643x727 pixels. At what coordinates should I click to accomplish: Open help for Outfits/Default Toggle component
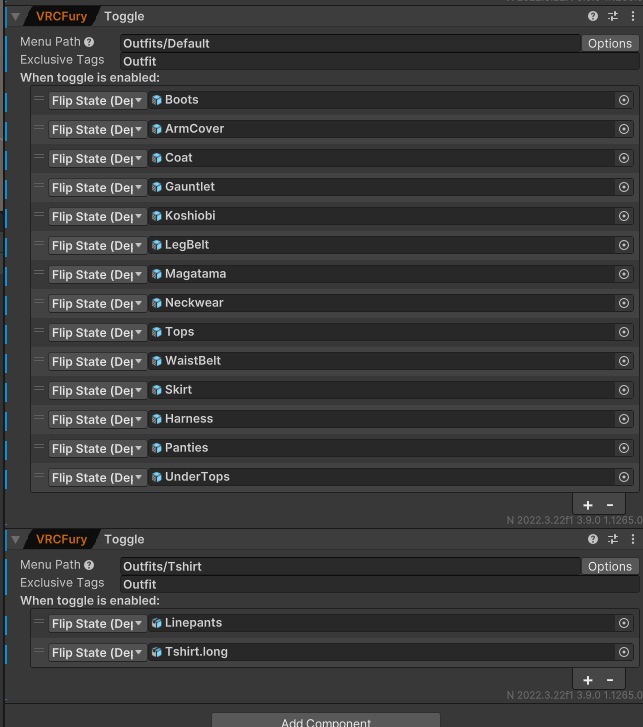coord(592,16)
